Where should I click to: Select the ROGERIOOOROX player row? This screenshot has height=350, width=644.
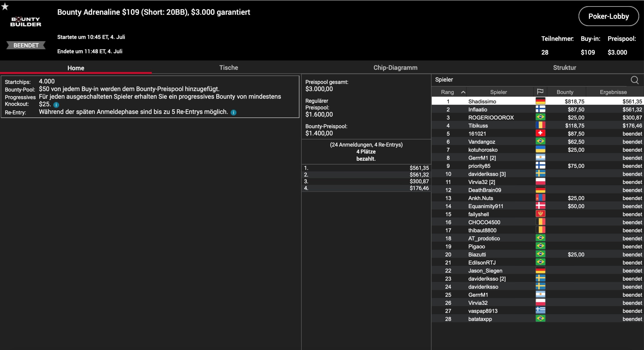click(x=491, y=117)
